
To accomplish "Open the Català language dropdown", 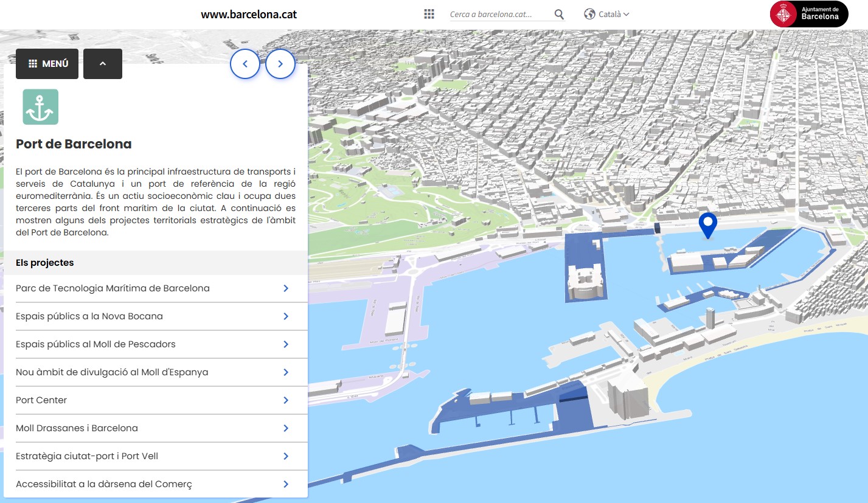I will click(609, 13).
